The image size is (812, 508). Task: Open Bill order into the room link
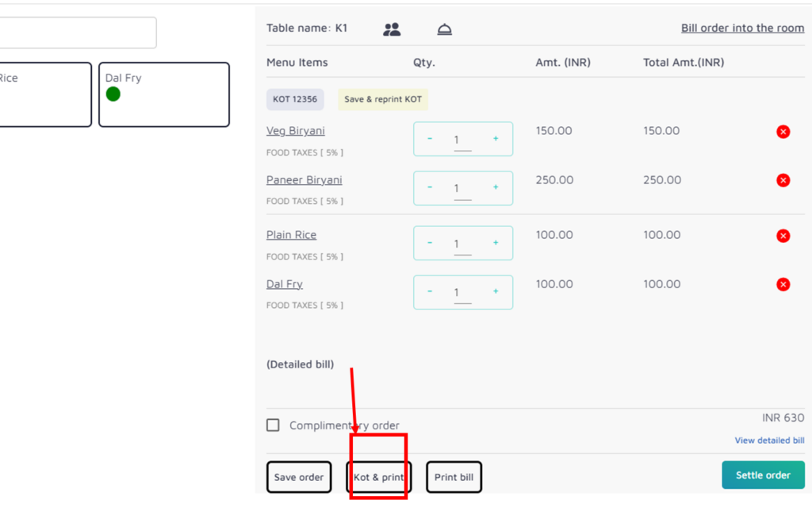click(742, 28)
